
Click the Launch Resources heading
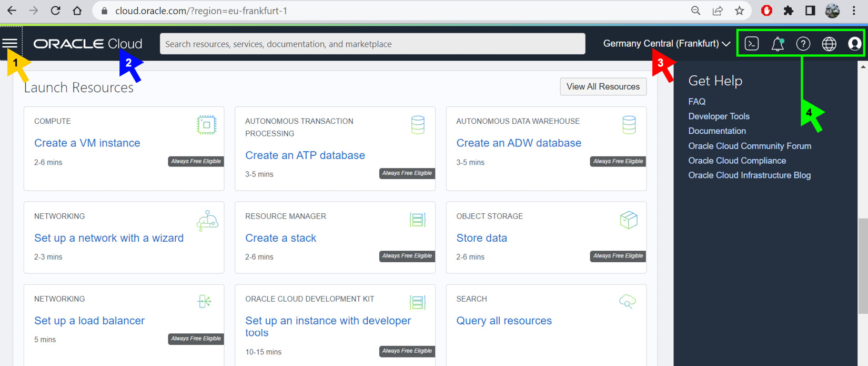79,87
